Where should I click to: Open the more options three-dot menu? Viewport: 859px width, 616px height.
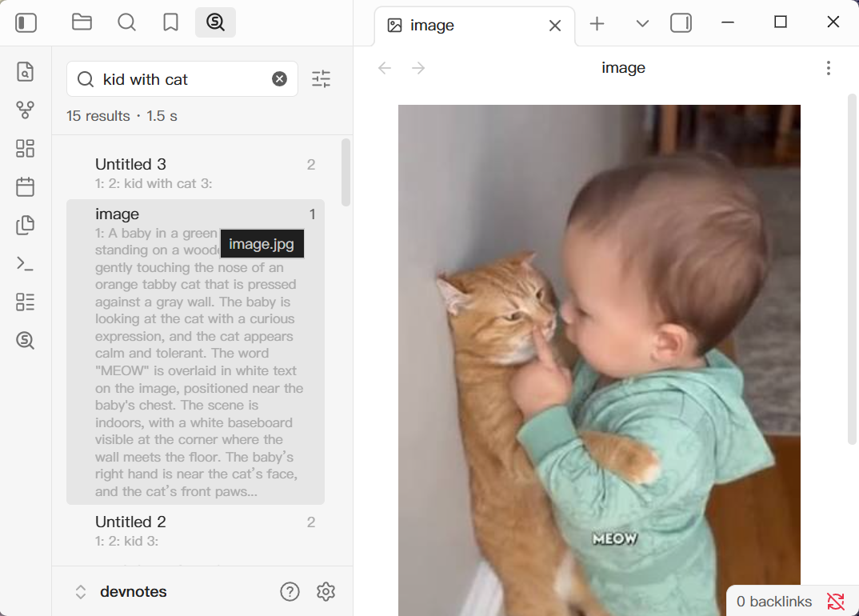tap(829, 68)
